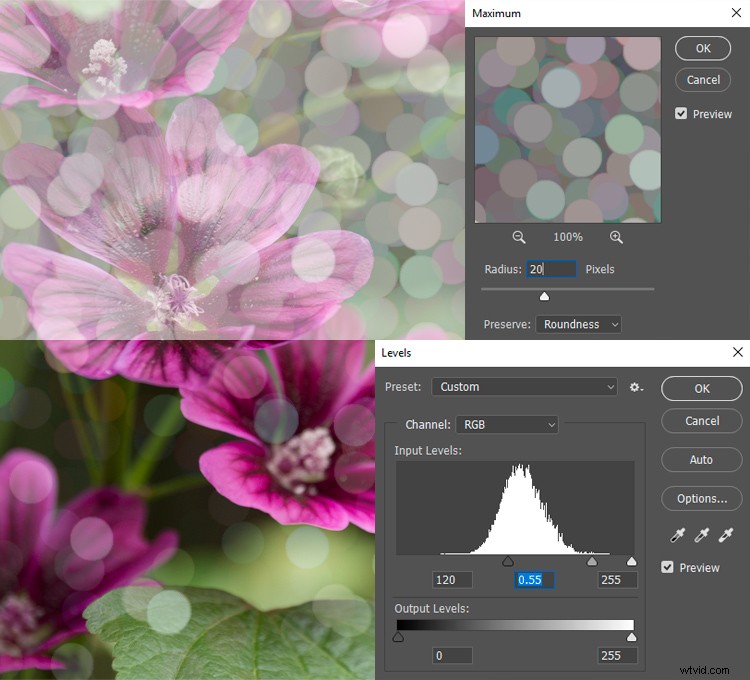
Task: Click the Radius pixels input field
Action: (551, 269)
